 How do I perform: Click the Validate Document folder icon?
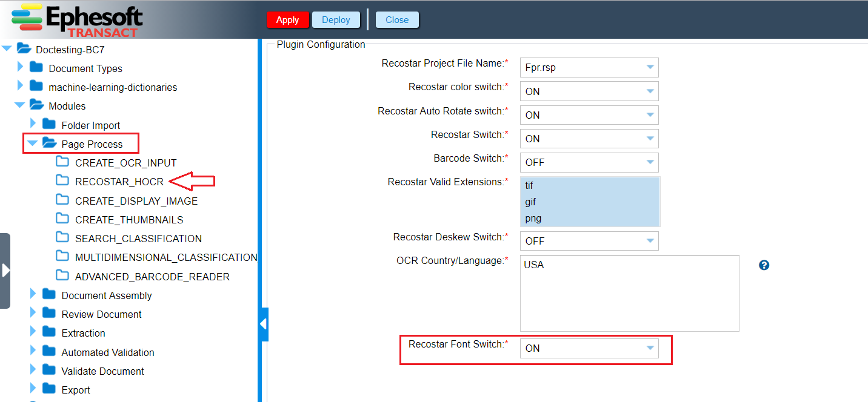click(49, 370)
